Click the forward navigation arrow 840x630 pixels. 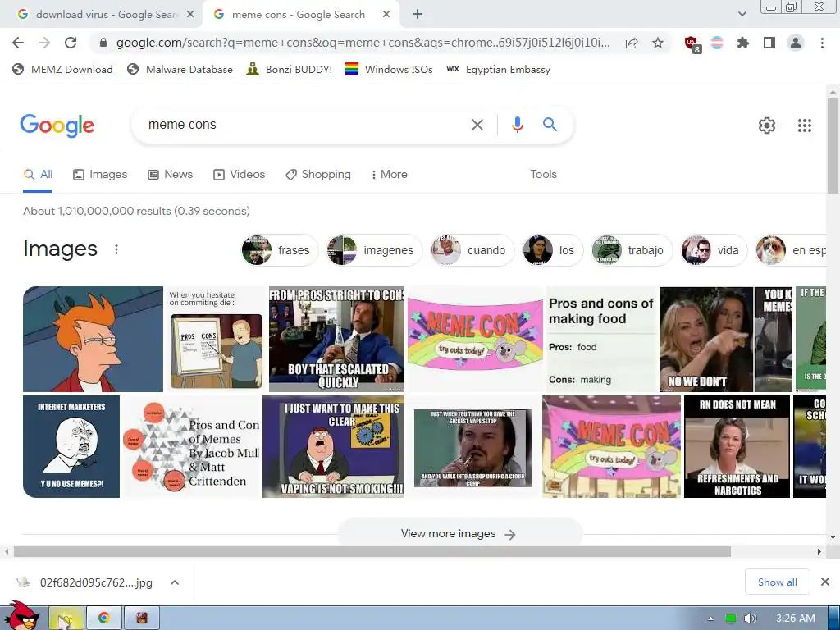pyautogui.click(x=44, y=43)
